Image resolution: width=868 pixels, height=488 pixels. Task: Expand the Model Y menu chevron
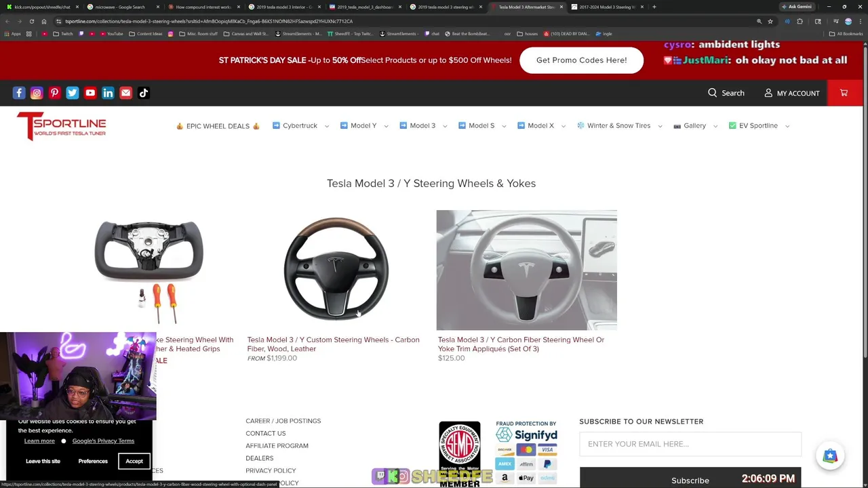[x=386, y=126]
